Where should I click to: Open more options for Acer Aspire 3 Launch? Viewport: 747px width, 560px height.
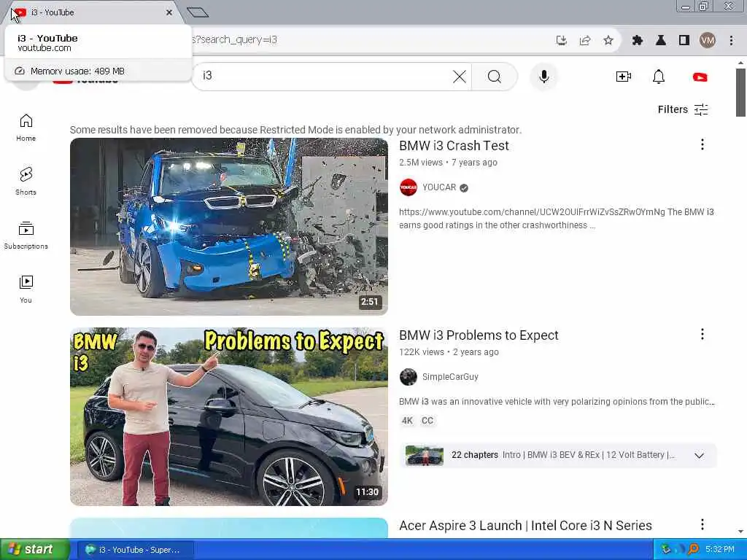[x=703, y=525]
